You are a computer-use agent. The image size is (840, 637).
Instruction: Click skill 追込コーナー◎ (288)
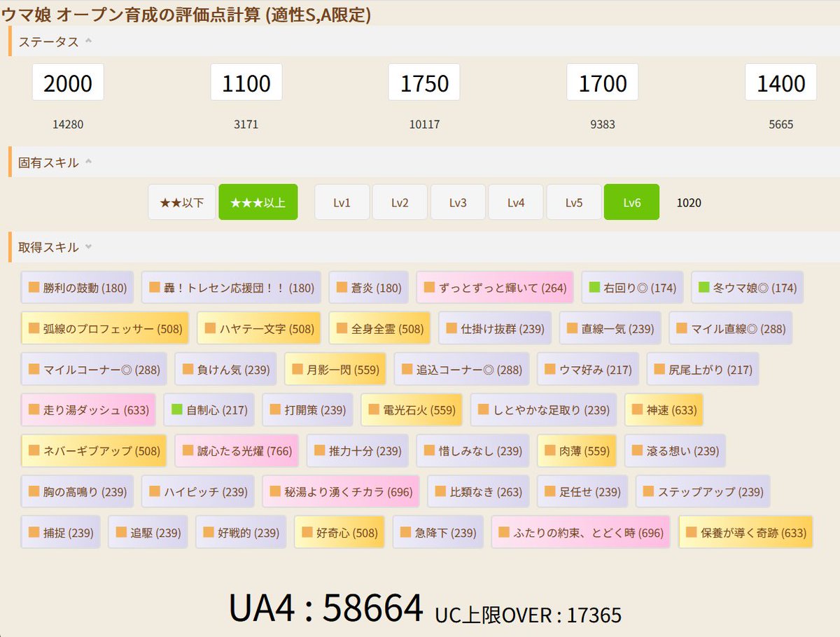(x=462, y=369)
